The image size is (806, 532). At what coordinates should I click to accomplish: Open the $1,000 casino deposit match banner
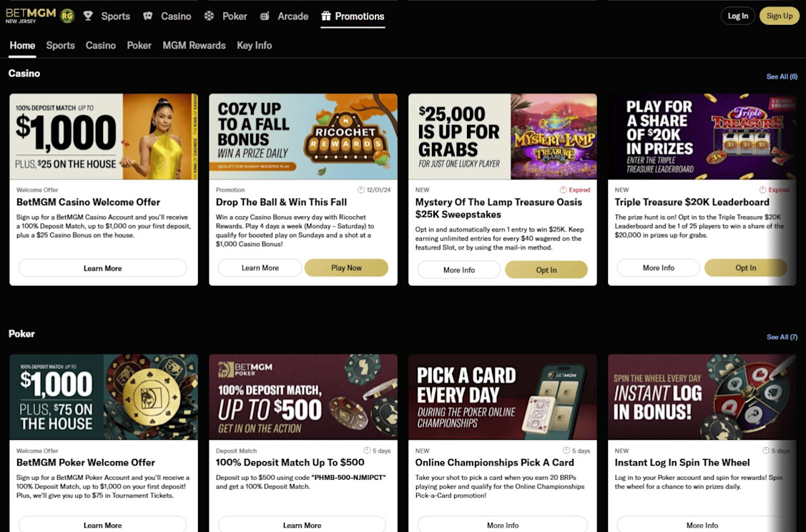pos(104,136)
